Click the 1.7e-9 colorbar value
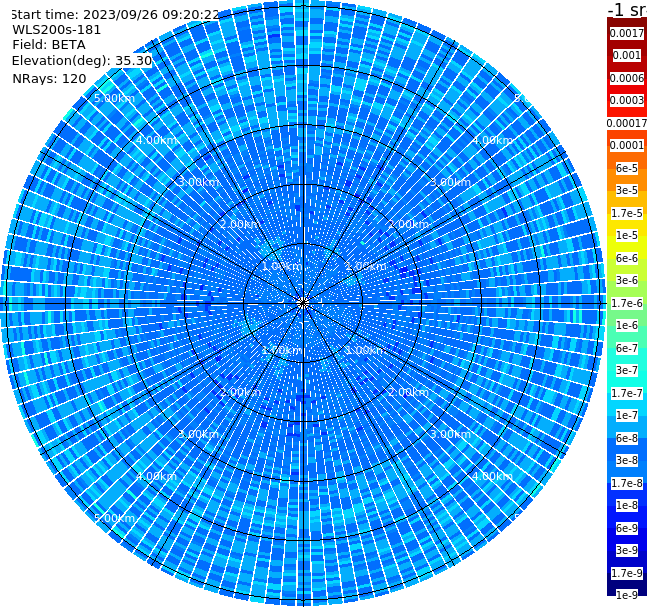 click(627, 573)
